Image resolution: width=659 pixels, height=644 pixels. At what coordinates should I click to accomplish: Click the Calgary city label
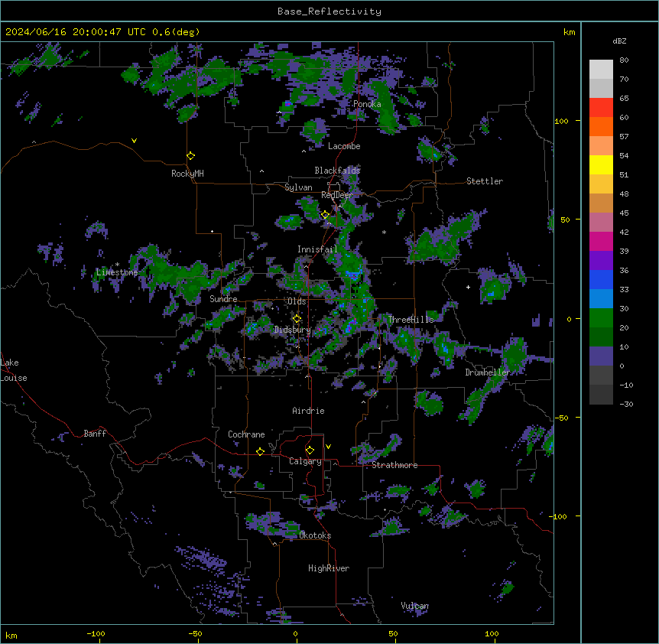tap(305, 461)
